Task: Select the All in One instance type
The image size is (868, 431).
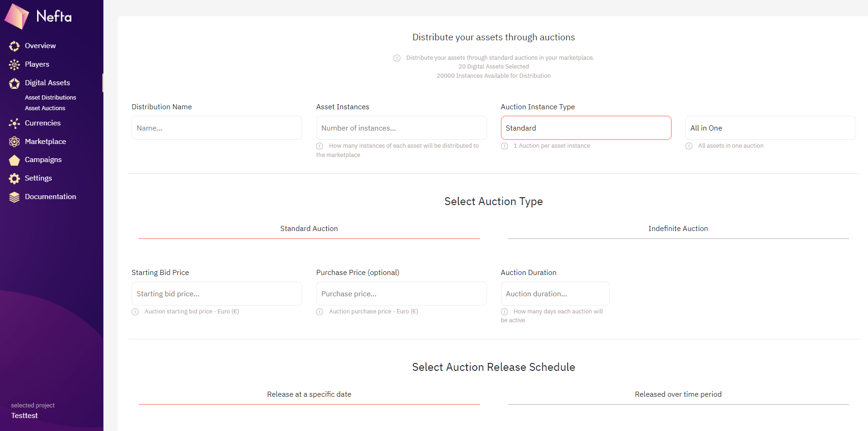Action: (x=770, y=128)
